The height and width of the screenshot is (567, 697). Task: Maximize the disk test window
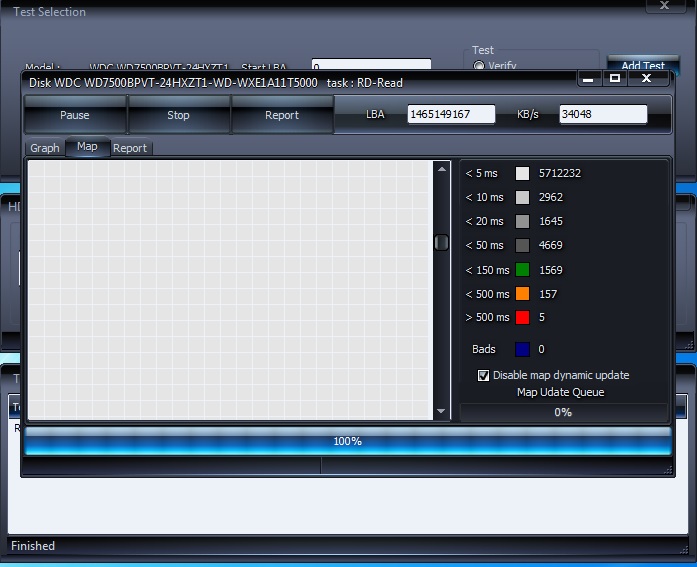[x=615, y=79]
